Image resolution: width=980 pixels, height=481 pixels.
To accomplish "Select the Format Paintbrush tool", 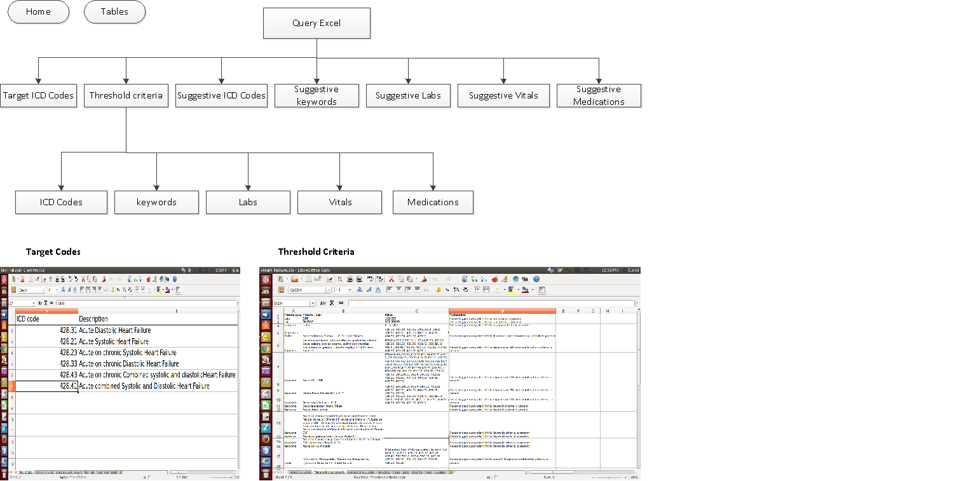I will point(424,278).
